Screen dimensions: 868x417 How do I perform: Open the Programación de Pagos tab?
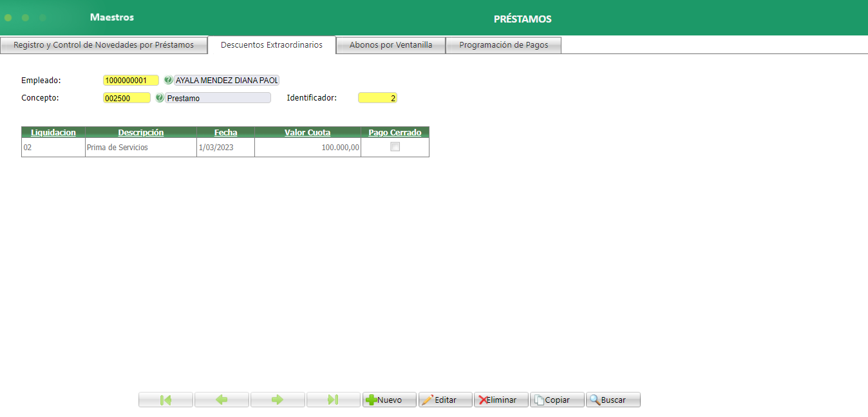pos(504,45)
